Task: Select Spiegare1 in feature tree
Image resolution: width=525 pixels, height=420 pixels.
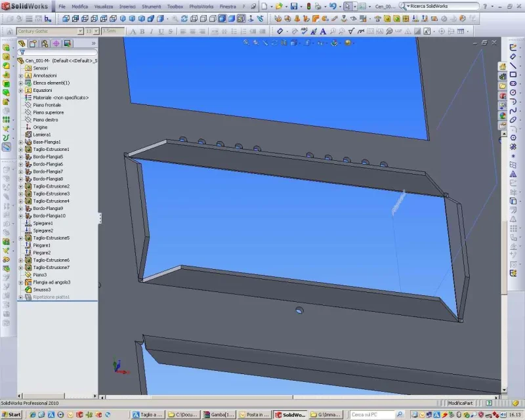Action: point(43,223)
